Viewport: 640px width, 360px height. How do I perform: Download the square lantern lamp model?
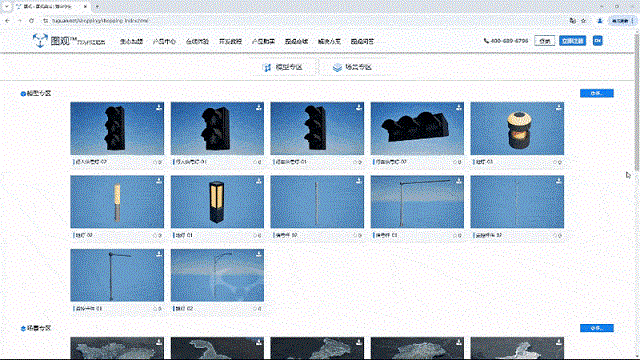tap(259, 180)
